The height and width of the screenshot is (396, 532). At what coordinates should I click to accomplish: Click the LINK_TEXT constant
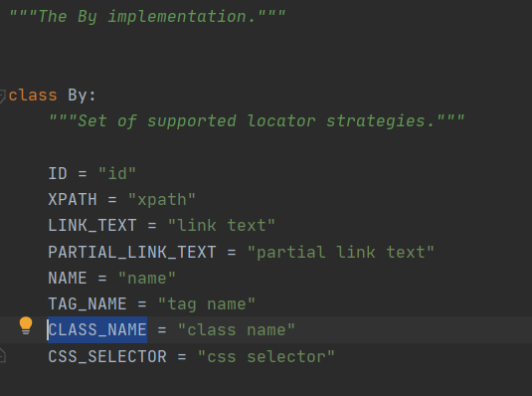click(92, 226)
